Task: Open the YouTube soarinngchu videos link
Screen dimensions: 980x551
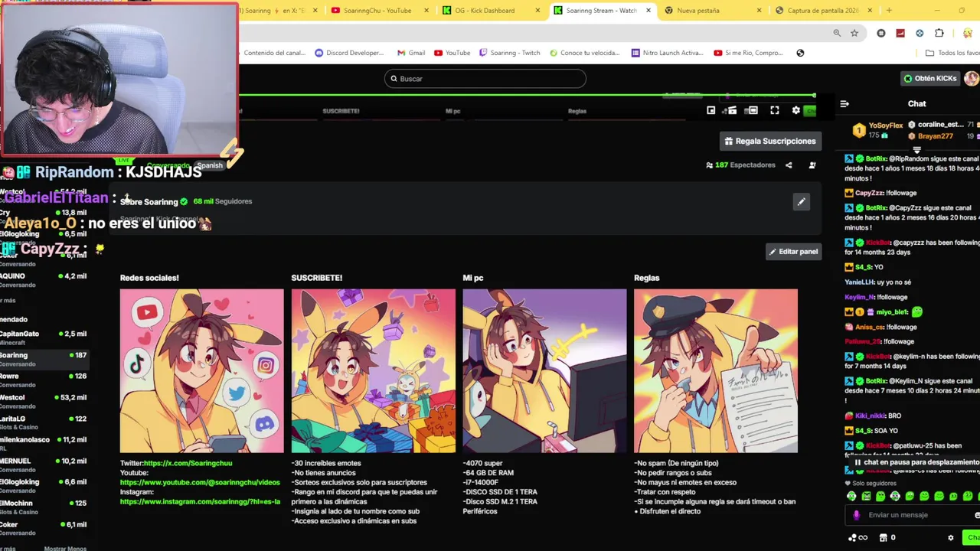Action: pyautogui.click(x=200, y=483)
